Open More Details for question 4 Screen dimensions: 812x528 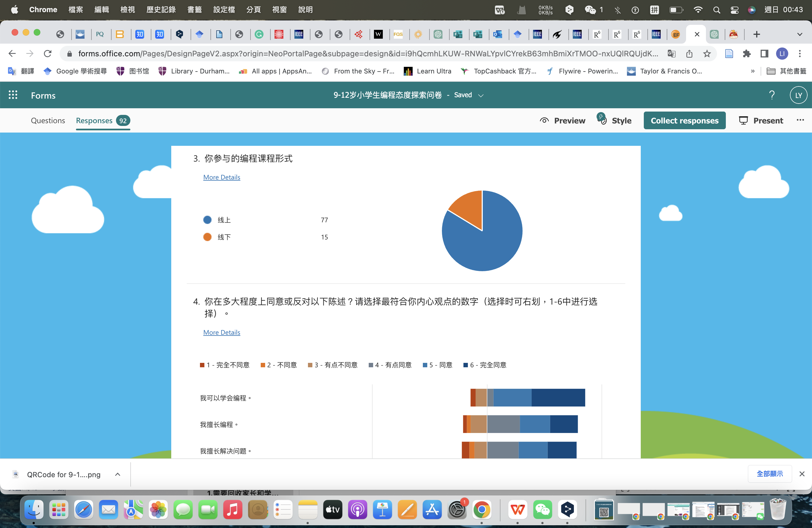[222, 332]
